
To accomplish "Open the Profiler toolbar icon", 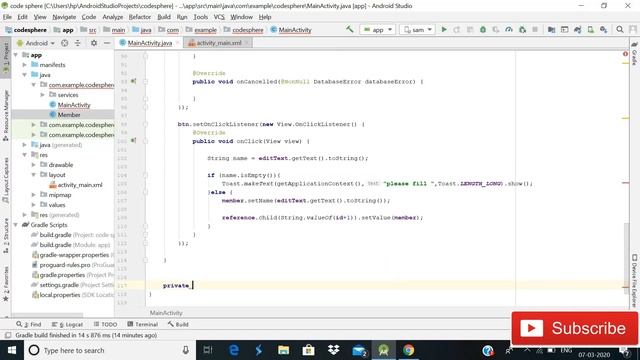I will 509,29.
